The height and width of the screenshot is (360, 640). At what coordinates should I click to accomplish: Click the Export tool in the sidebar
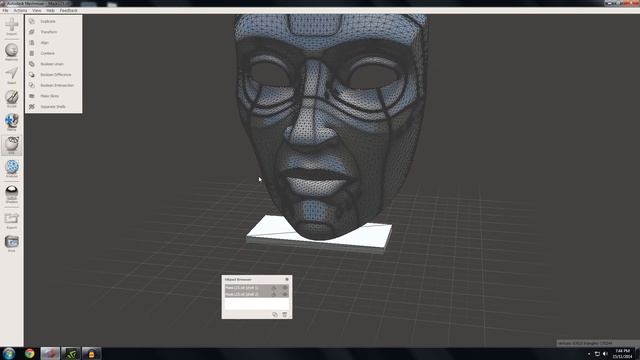tap(11, 220)
